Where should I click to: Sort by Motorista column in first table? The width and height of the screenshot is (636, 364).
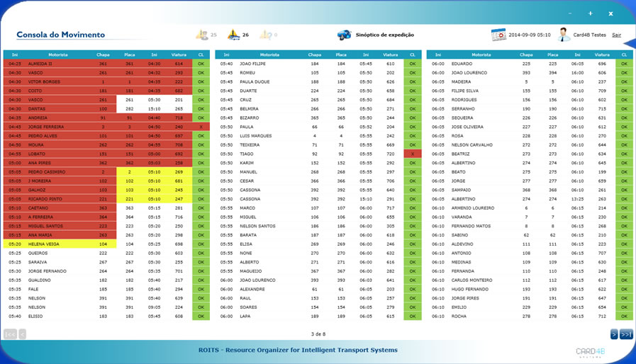click(57, 55)
